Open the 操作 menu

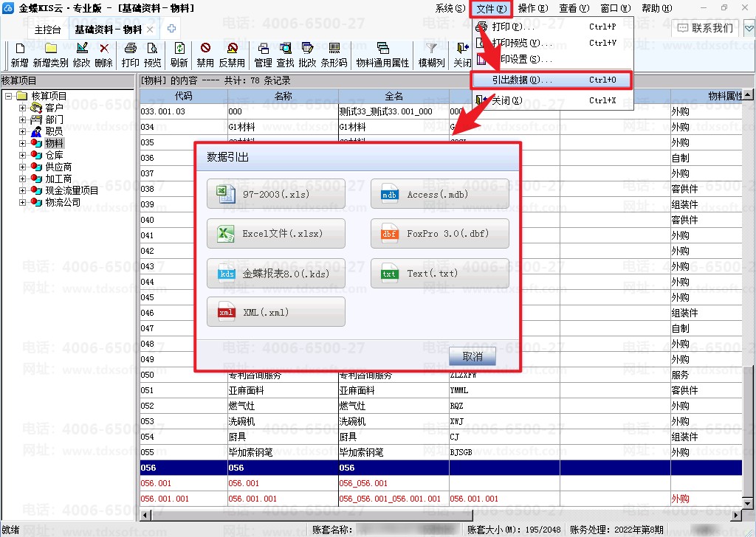533,8
